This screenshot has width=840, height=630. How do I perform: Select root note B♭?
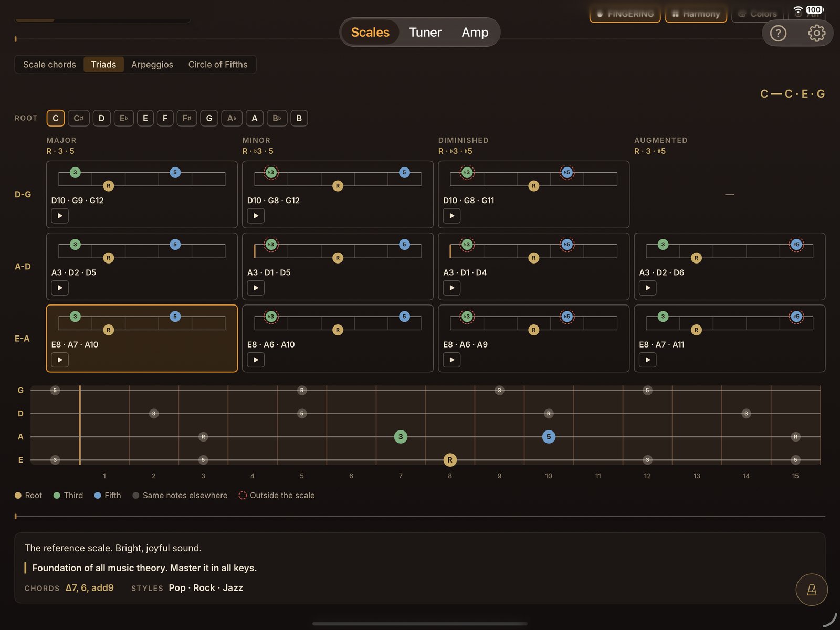click(277, 118)
